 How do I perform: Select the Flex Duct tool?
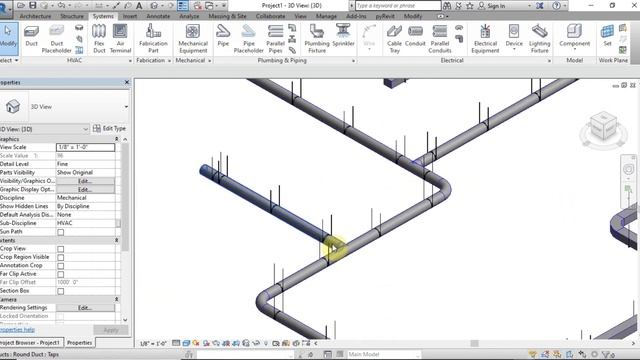pyautogui.click(x=99, y=39)
